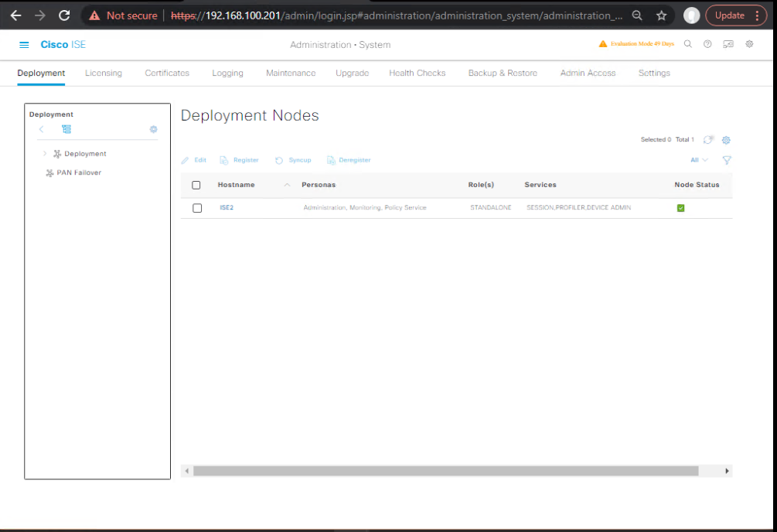777x532 pixels.
Task: Click the Cisco ISE logo
Action: pos(63,45)
